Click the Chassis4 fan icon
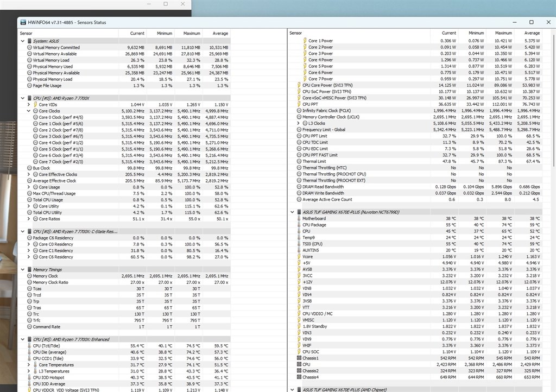This screenshot has width=556, height=392. pos(299,377)
